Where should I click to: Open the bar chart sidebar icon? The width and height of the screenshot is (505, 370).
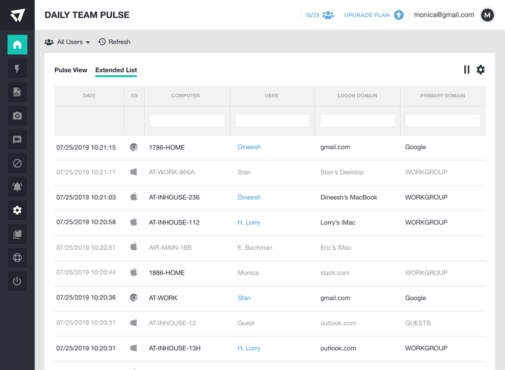pyautogui.click(x=17, y=234)
